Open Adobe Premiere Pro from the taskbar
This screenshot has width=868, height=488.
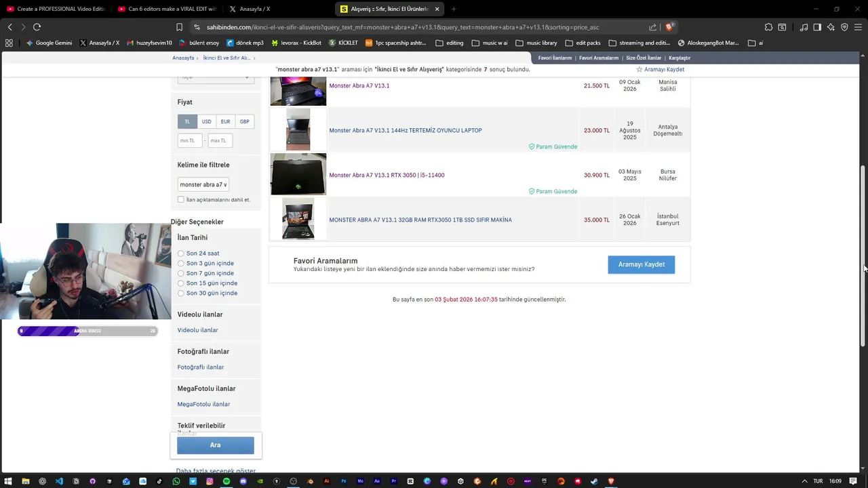click(393, 481)
